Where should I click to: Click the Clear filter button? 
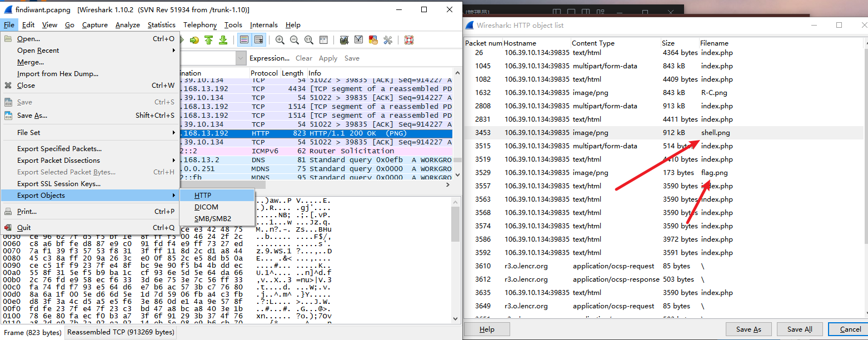point(304,58)
